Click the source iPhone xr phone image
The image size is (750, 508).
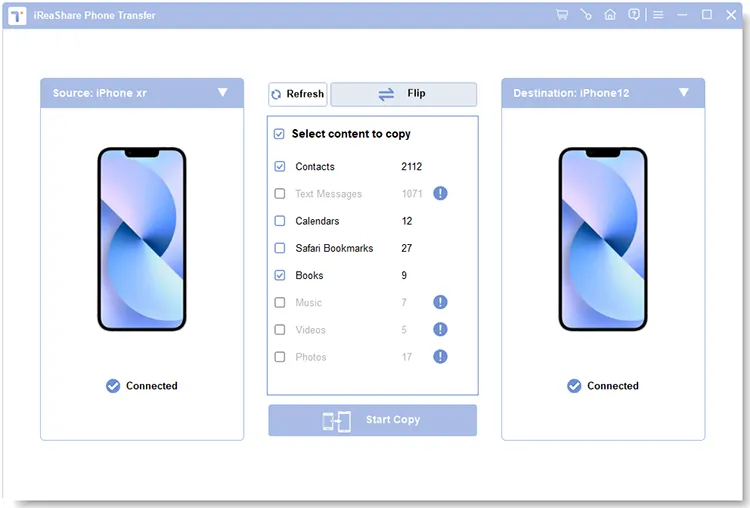click(142, 239)
